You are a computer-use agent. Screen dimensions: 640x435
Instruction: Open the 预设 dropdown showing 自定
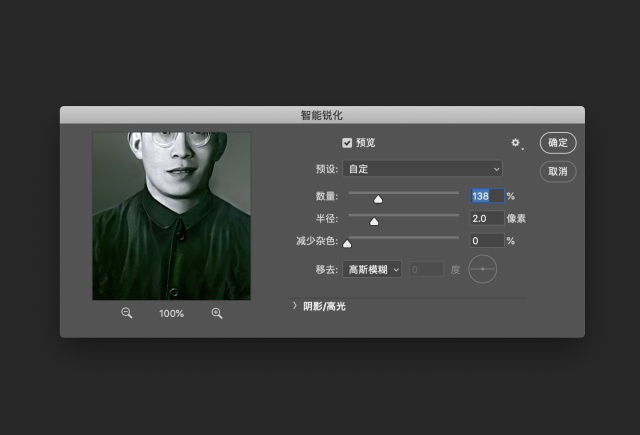[x=422, y=169]
